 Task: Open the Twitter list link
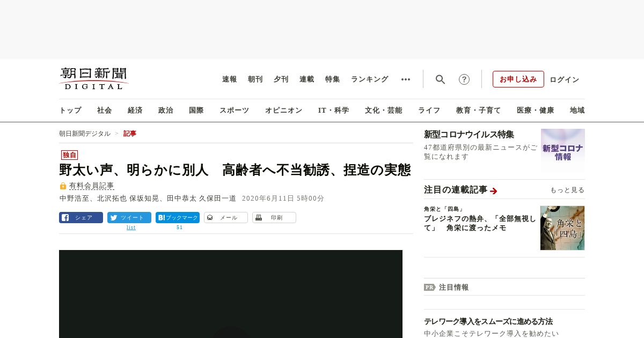131,227
